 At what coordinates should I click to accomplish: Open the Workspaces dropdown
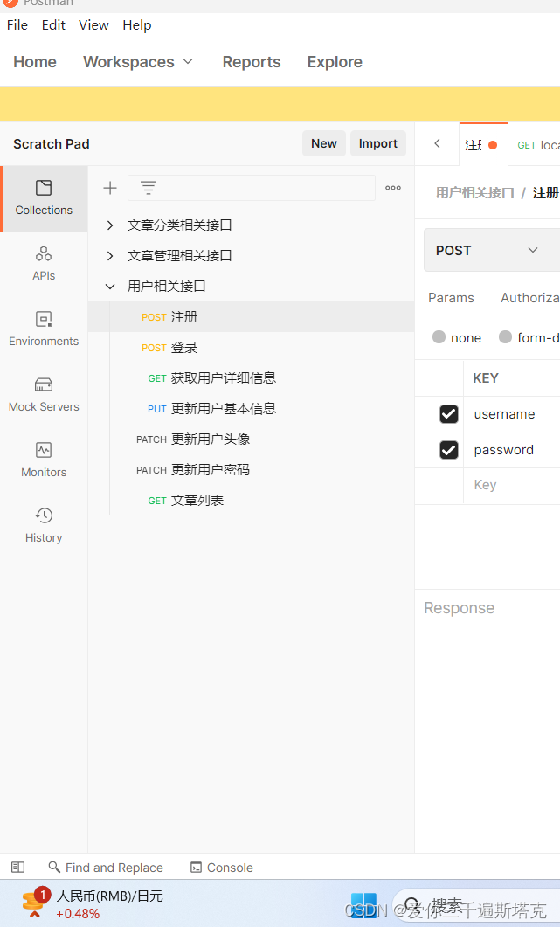click(x=138, y=62)
